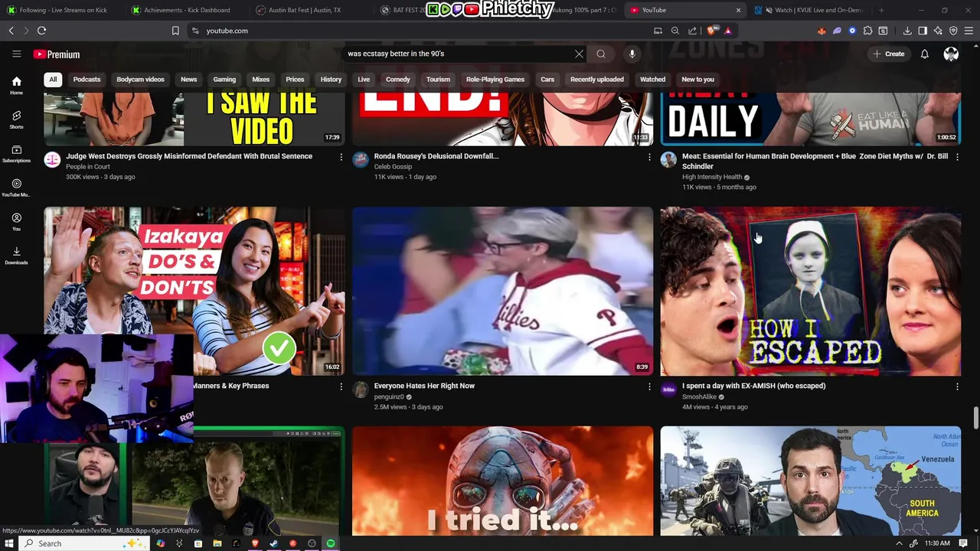This screenshot has width=980, height=551.
Task: Open Windows Start menu
Action: [10, 543]
